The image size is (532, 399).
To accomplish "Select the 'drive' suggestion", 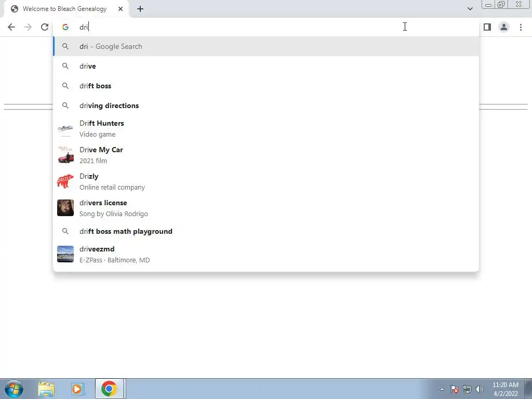I will click(266, 66).
